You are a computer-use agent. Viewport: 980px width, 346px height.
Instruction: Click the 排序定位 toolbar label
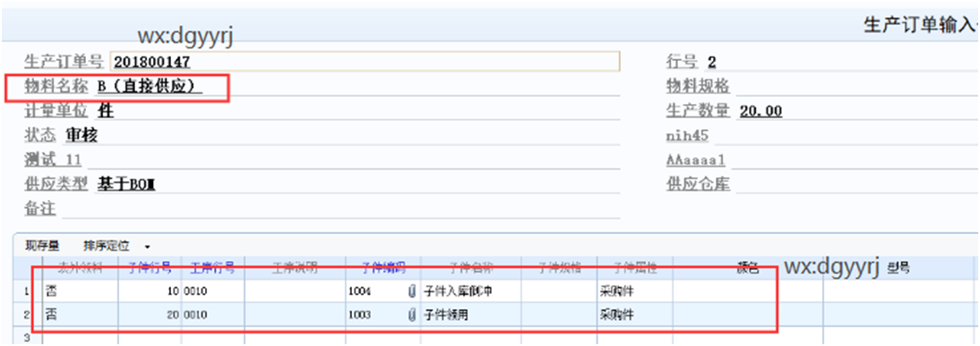point(107,246)
